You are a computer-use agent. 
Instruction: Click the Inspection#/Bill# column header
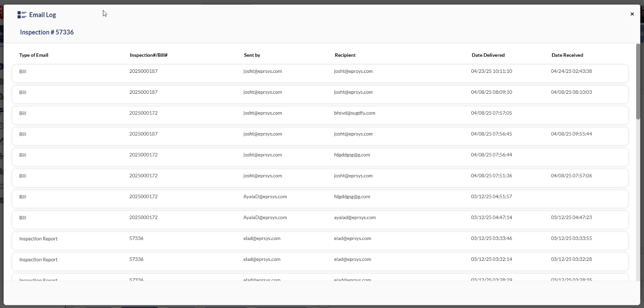149,55
